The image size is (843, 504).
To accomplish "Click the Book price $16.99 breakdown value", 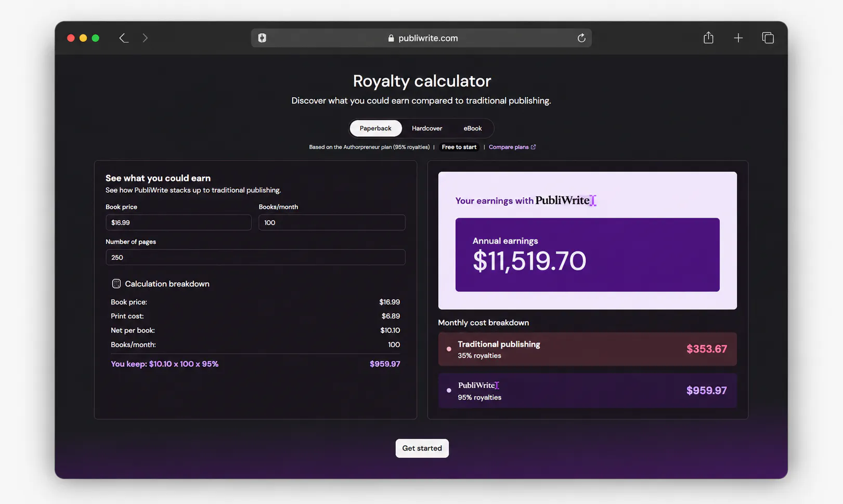I will pyautogui.click(x=390, y=302).
